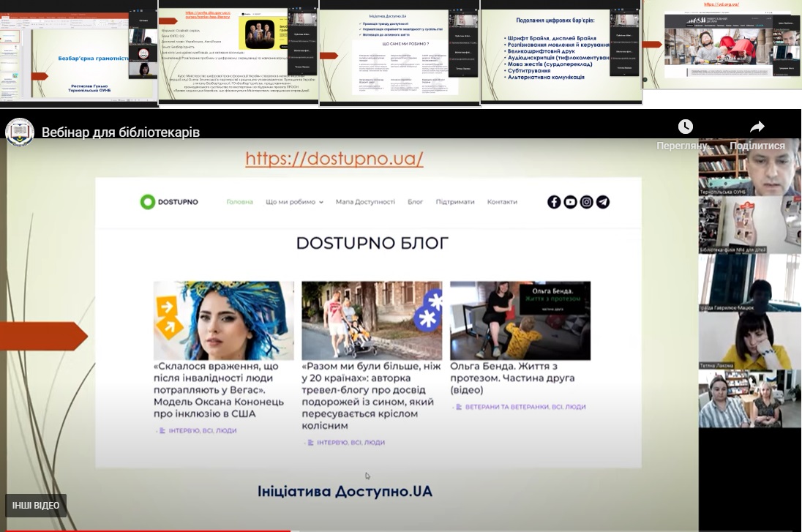802x532 pixels.
Task: Open the 'Ініціатива Доступно.UA' text slide thumbnail
Action: point(400,53)
